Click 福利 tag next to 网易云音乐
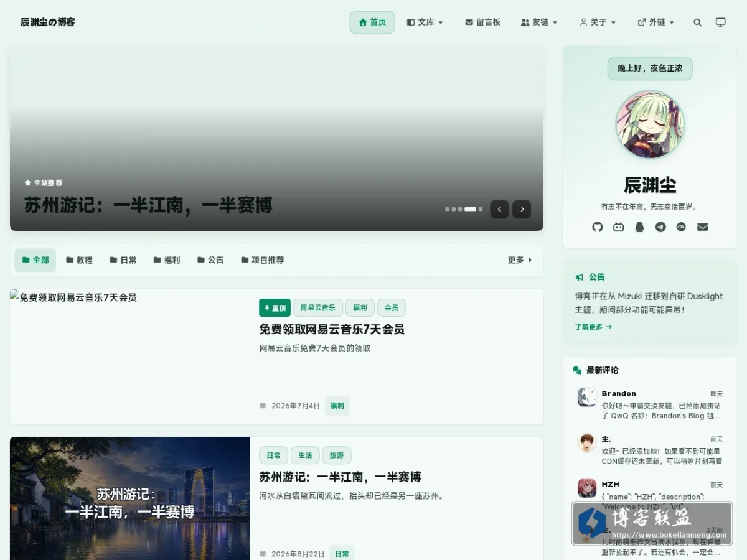Image resolution: width=747 pixels, height=560 pixels. tap(360, 308)
